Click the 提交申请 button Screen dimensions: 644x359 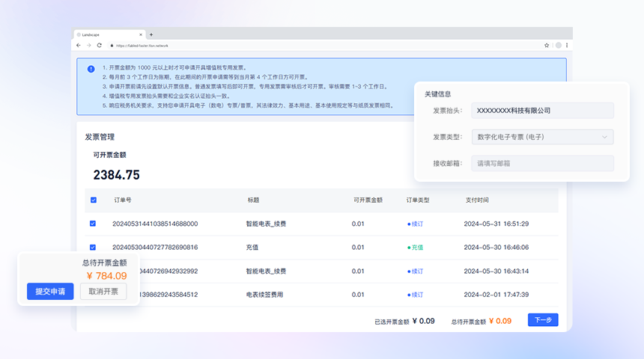[50, 292]
